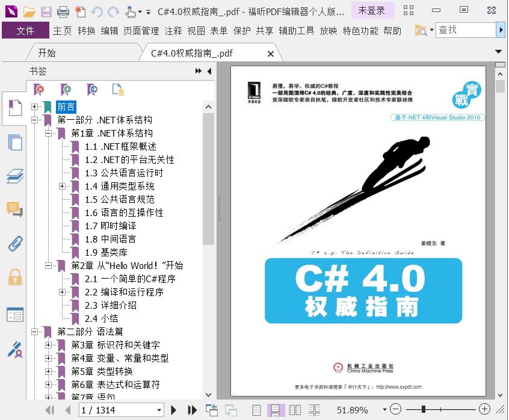Open the 注释 ribbon tab
509x420 pixels.
(173, 31)
